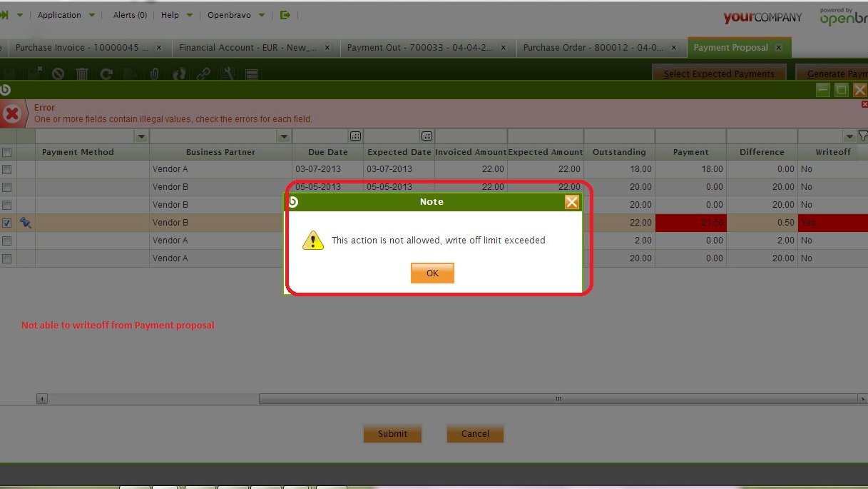
Task: Check the Vendor A row with 2.00 outstanding
Action: coord(7,241)
